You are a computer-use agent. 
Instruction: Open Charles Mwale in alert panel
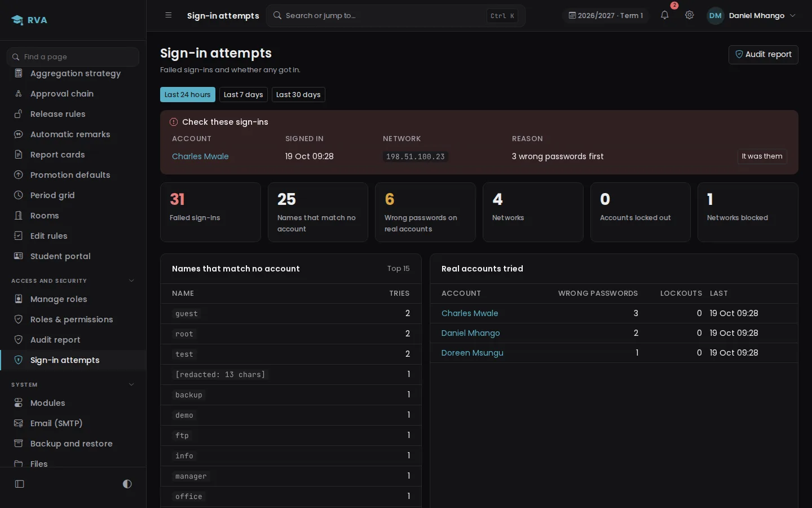[x=200, y=156]
